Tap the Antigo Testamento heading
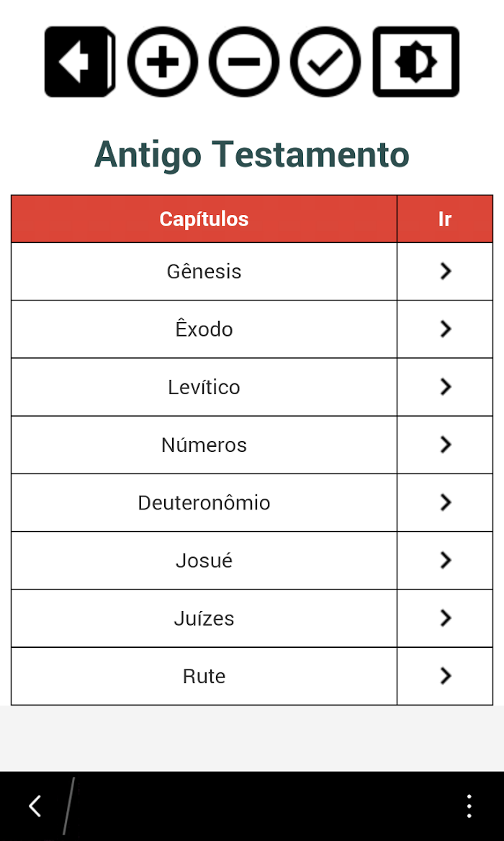The height and width of the screenshot is (841, 504). (x=252, y=154)
